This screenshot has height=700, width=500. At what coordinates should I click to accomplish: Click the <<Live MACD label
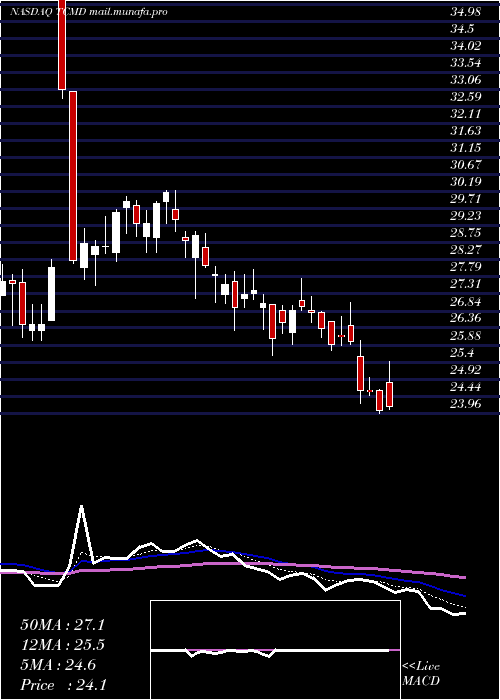click(x=421, y=674)
